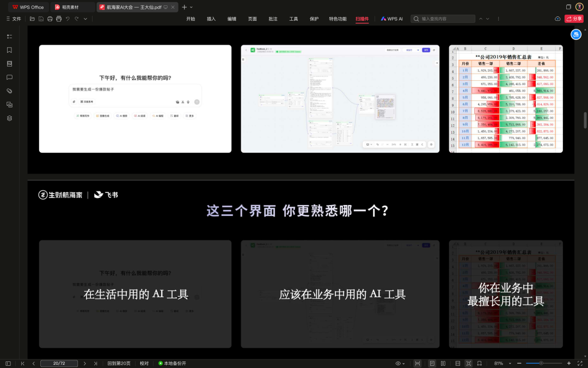The width and height of the screenshot is (588, 368).
Task: Click 回到第20页 in the status bar
Action: pos(119,364)
